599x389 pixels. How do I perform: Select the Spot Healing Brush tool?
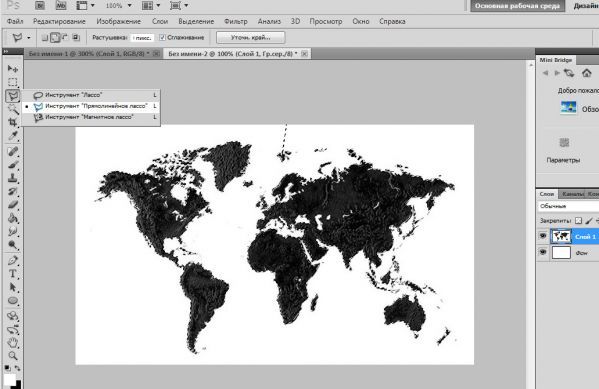tap(13, 151)
